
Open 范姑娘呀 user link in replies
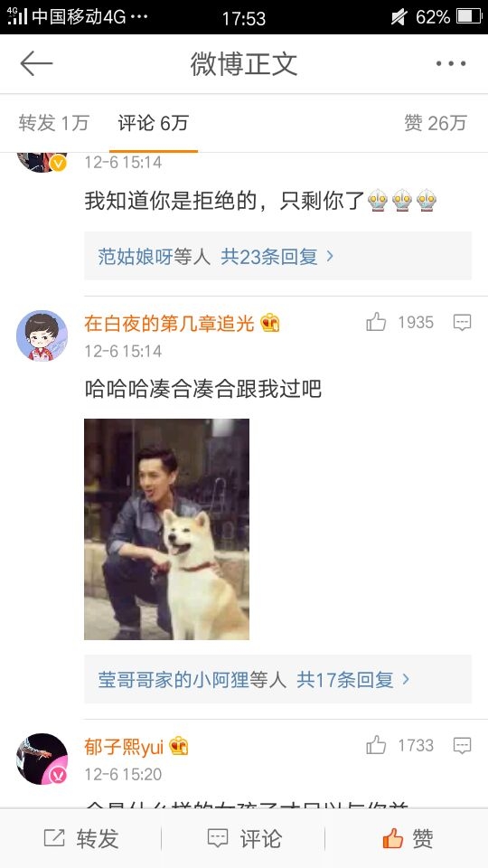[136, 256]
